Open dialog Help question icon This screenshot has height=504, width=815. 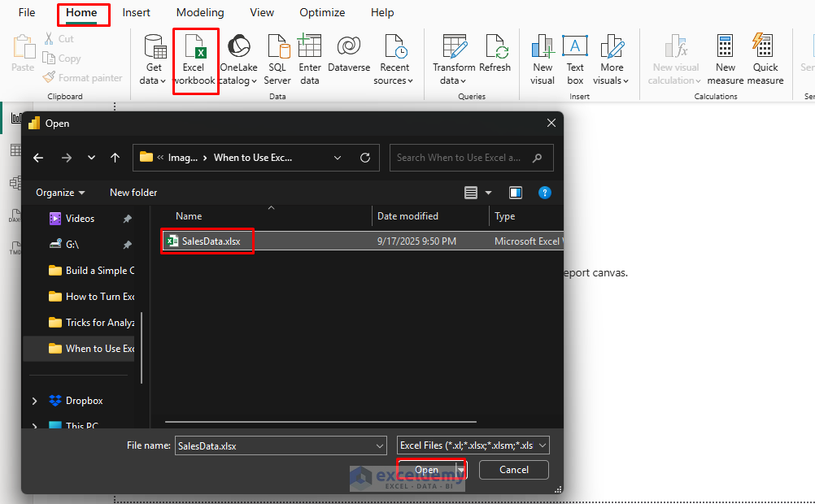[545, 193]
